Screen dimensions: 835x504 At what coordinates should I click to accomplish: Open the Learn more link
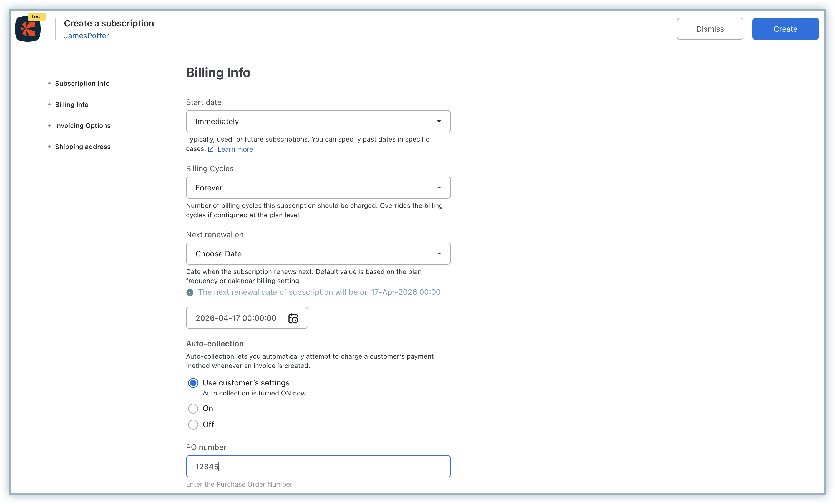click(235, 149)
